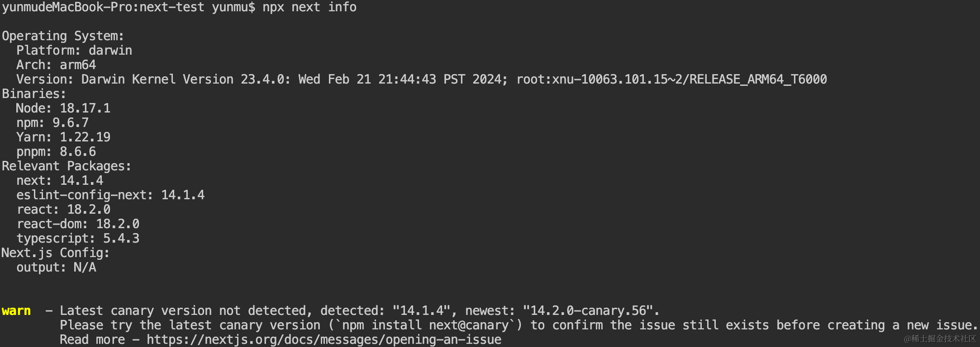
Task: Click the Next.js Config heading
Action: click(x=56, y=253)
